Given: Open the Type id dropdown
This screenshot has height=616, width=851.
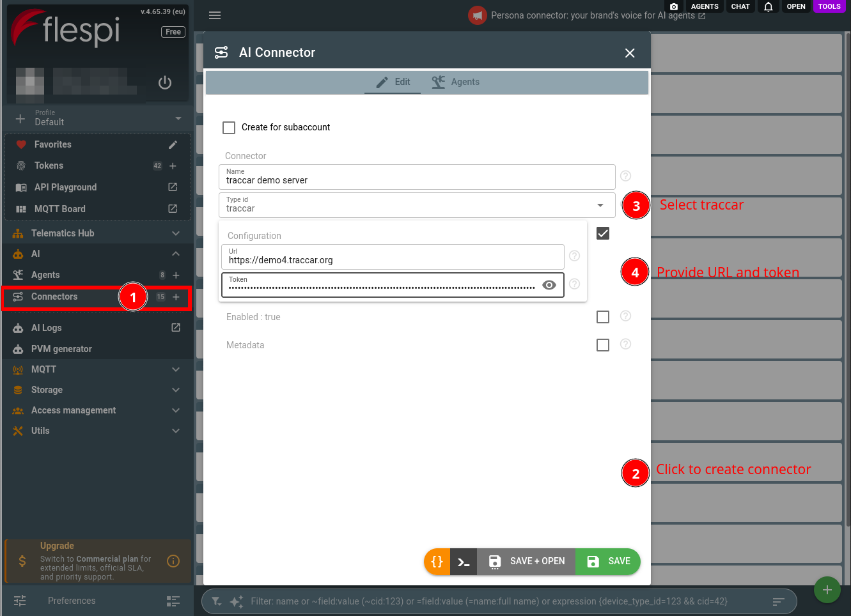Looking at the screenshot, I should (x=417, y=205).
